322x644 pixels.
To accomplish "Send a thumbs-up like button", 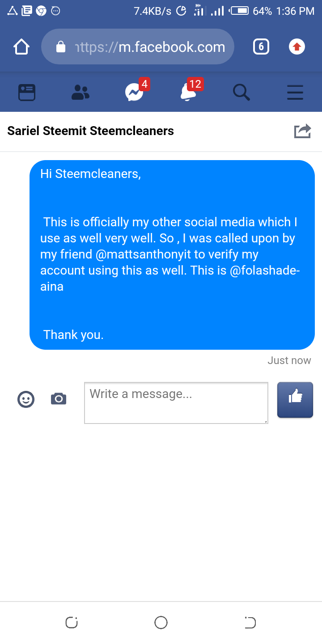I will click(295, 400).
